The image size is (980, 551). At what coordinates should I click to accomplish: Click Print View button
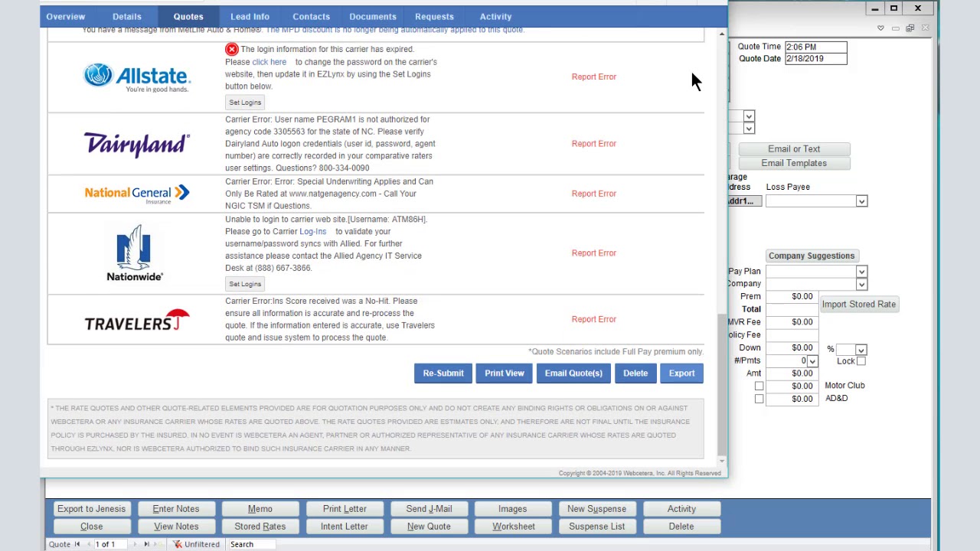505,373
